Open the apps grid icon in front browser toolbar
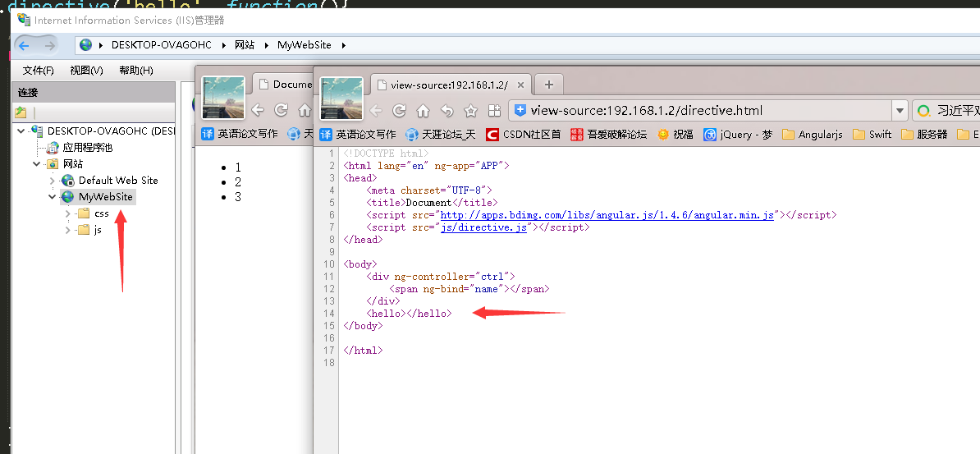This screenshot has width=980, height=454. [x=494, y=111]
